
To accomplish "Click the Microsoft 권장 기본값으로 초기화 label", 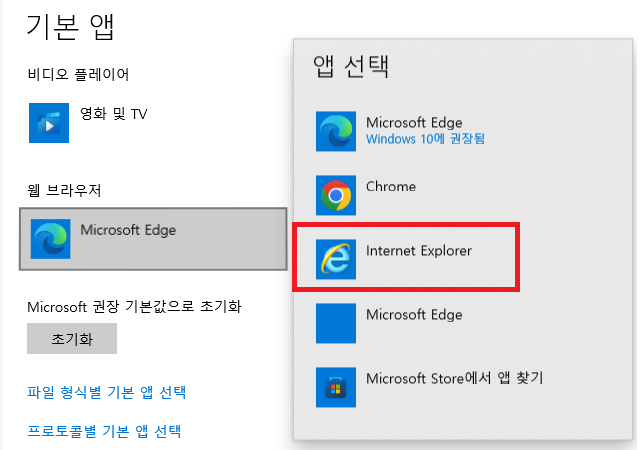I will pos(134,306).
